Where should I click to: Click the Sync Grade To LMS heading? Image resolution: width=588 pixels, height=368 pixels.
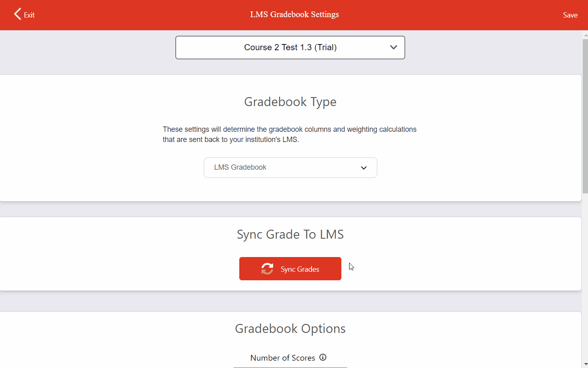290,235
